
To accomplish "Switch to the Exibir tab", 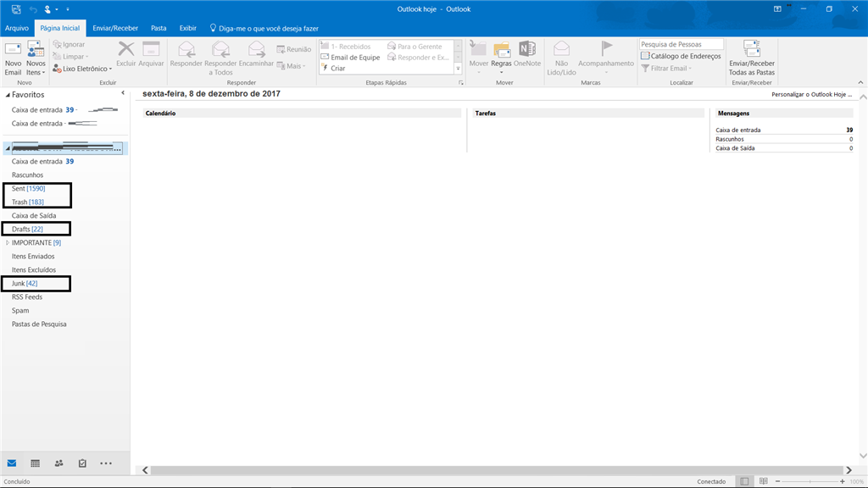I will coord(187,28).
